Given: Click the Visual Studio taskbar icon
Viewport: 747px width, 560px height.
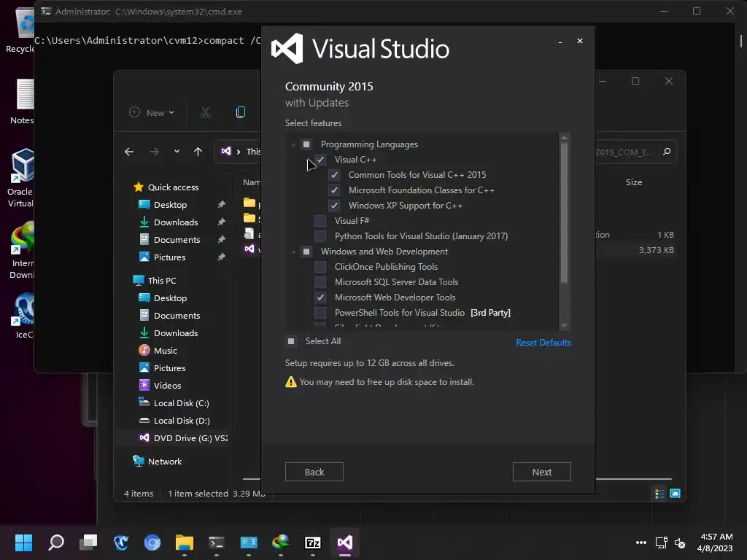Looking at the screenshot, I should point(345,542).
